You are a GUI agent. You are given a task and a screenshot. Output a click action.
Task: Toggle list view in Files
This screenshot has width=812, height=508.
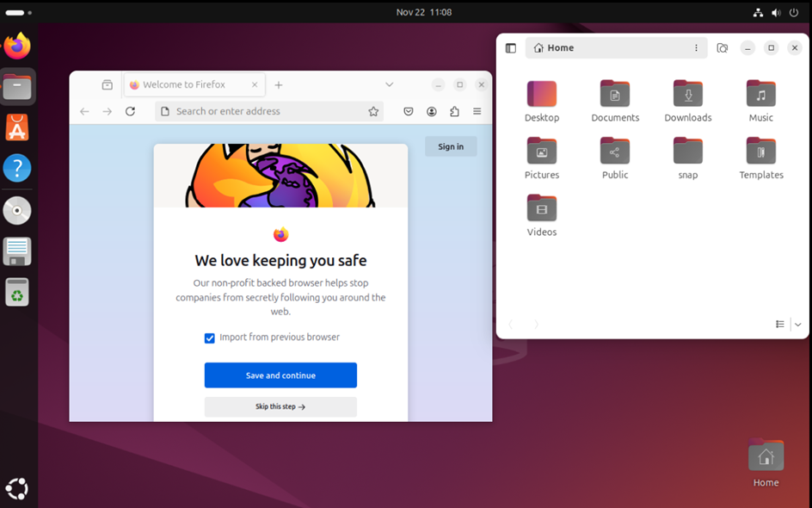[780, 325]
